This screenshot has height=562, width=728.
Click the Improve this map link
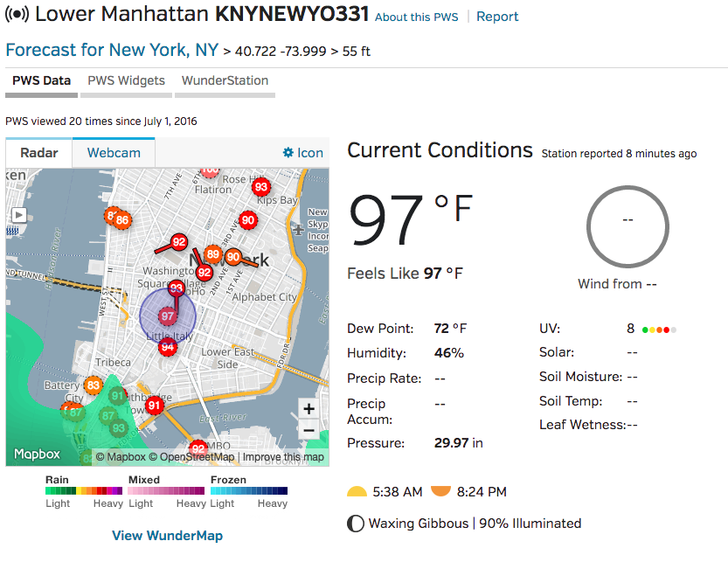click(x=283, y=457)
